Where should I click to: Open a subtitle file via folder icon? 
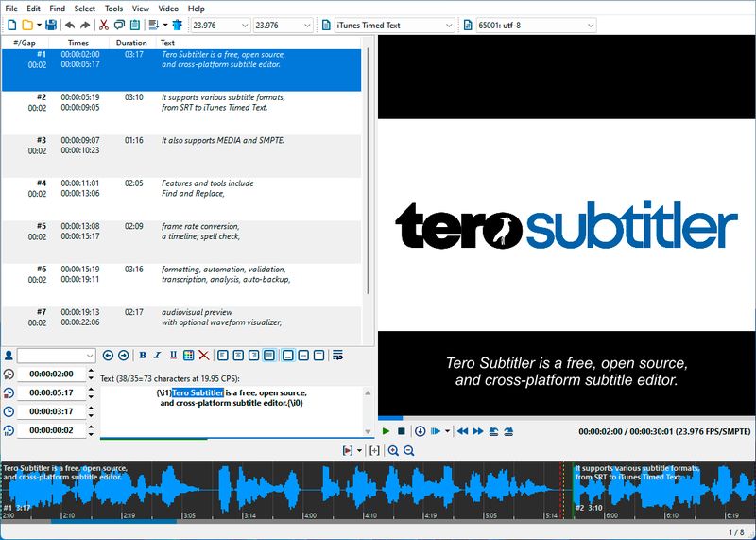tap(27, 26)
